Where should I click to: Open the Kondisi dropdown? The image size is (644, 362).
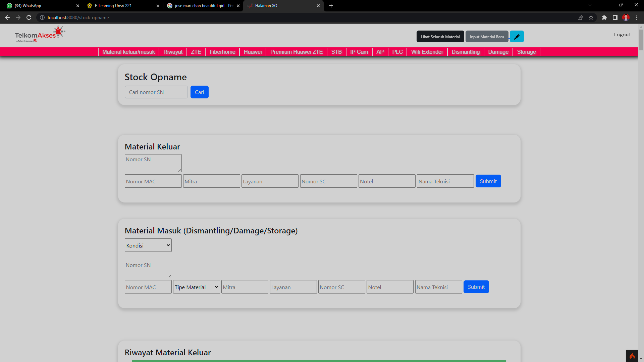click(148, 245)
